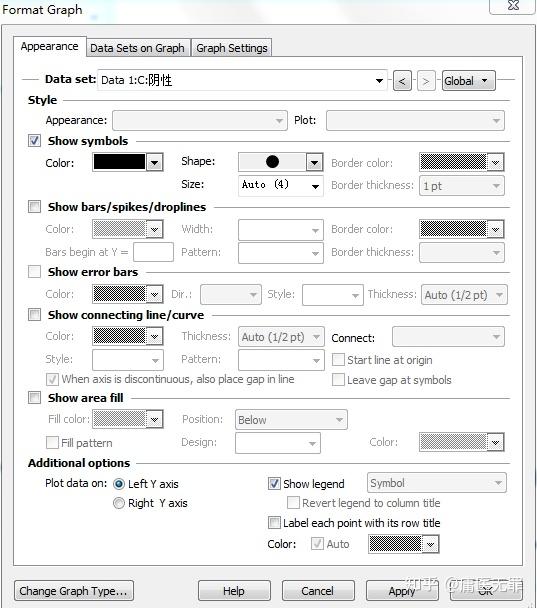Expand the Style Appearance dropdown
The height and width of the screenshot is (608, 537).
(x=200, y=121)
